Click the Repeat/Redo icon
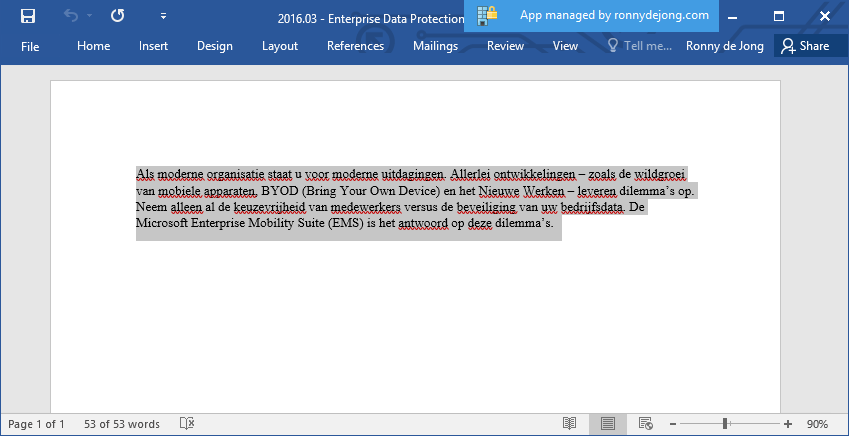The image size is (849, 436). click(117, 16)
